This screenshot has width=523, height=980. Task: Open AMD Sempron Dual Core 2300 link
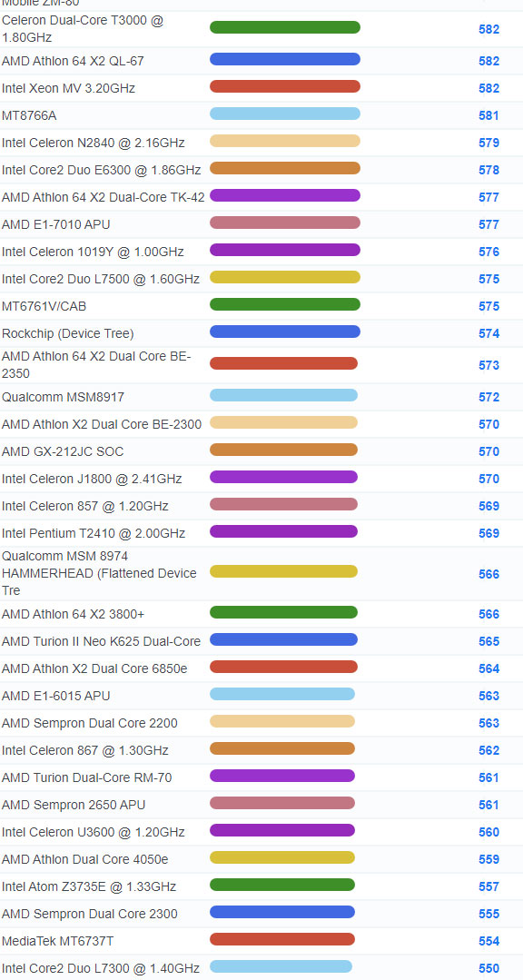click(x=90, y=915)
